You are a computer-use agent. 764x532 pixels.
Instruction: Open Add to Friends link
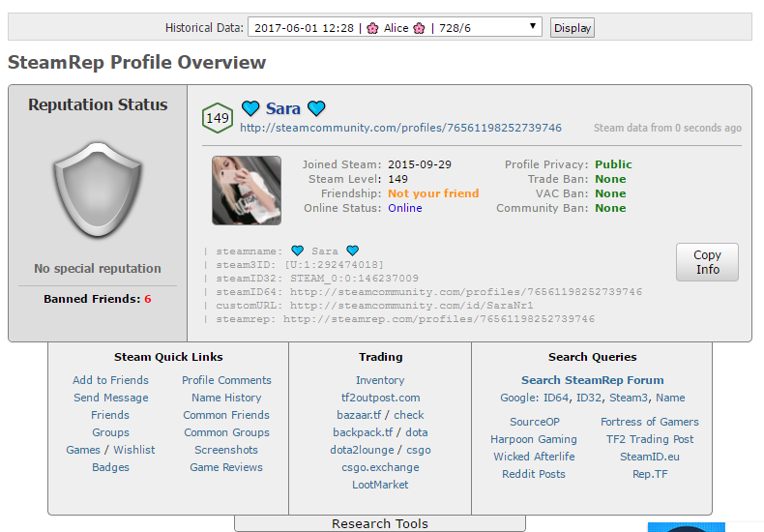point(110,380)
